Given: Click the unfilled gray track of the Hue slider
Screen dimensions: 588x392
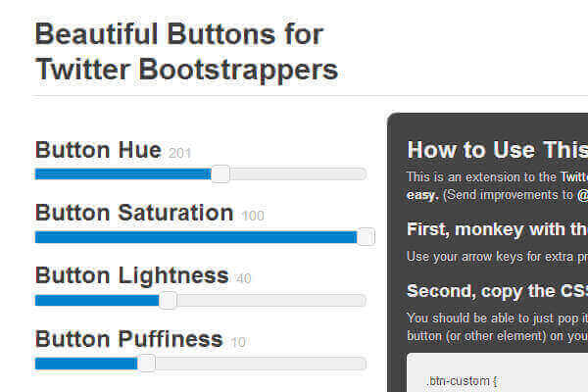Looking at the screenshot, I should click(294, 174).
